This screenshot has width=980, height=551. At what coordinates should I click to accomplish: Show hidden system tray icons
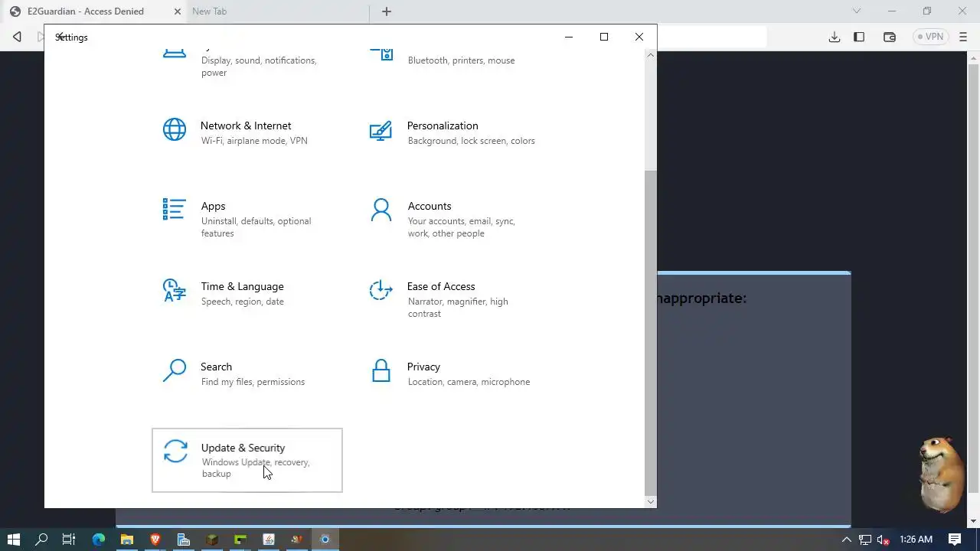coord(847,540)
